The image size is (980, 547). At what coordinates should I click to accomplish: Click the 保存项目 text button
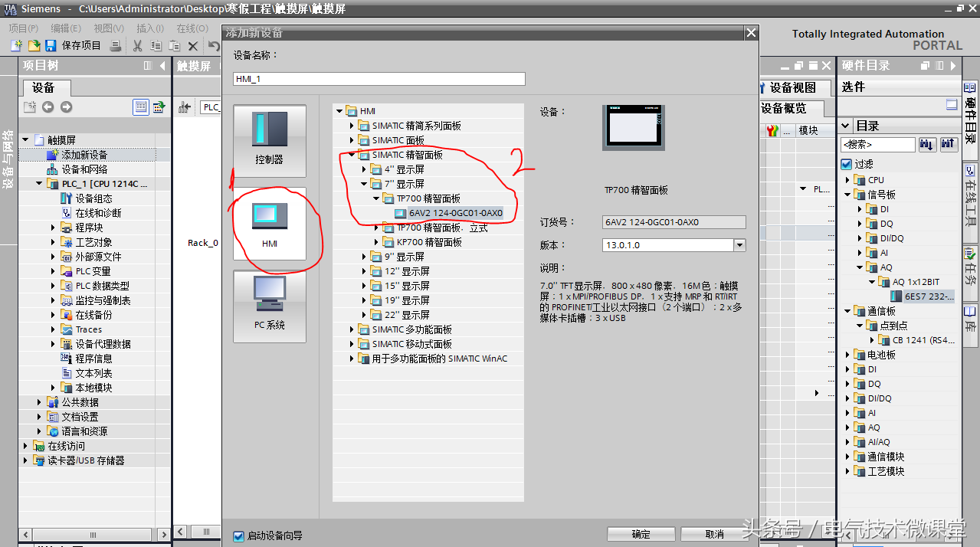pos(81,46)
